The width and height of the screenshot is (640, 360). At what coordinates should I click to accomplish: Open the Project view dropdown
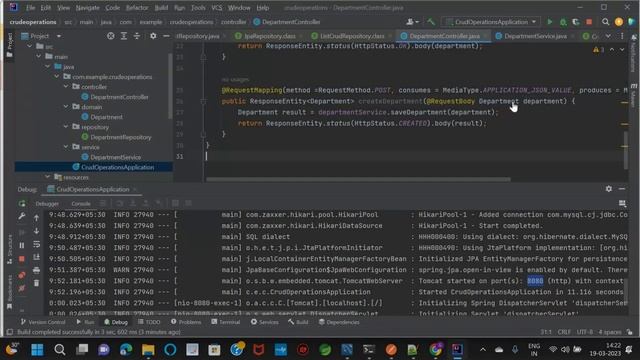click(58, 36)
